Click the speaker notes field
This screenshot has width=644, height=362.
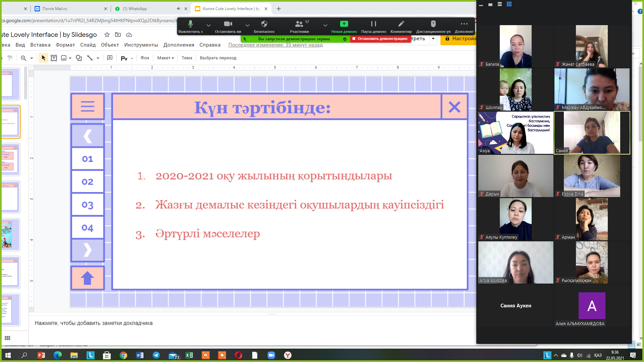tap(94, 323)
